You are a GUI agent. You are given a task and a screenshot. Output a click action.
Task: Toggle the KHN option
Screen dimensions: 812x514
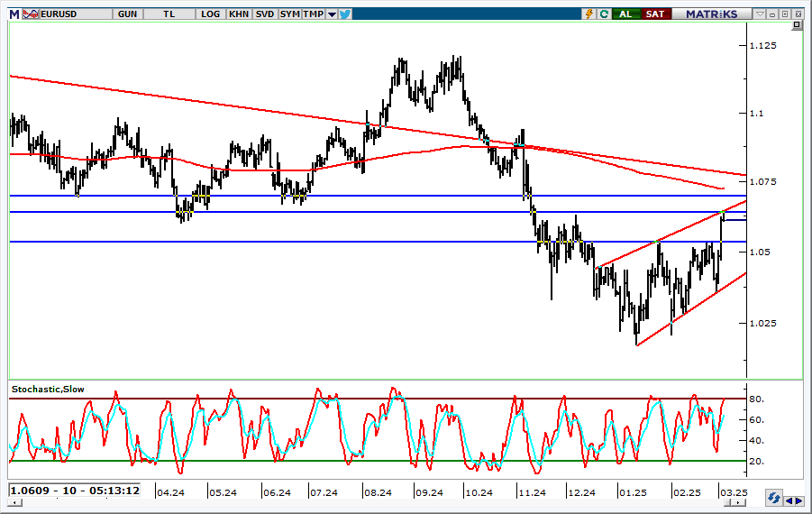pos(239,14)
